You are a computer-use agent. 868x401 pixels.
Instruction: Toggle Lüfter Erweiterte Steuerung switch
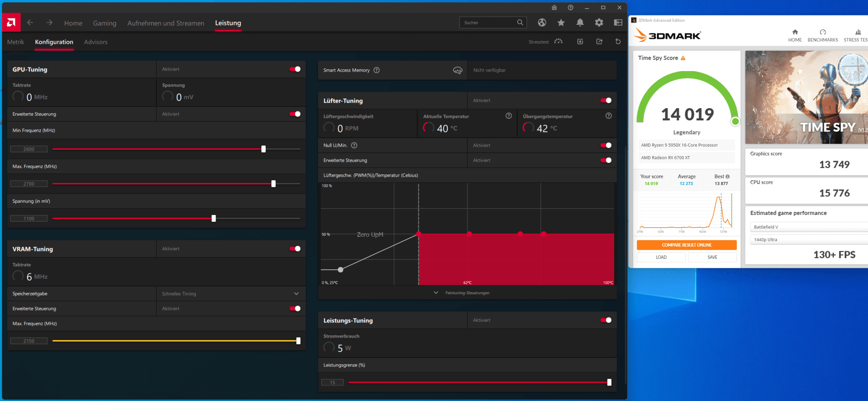click(x=606, y=160)
